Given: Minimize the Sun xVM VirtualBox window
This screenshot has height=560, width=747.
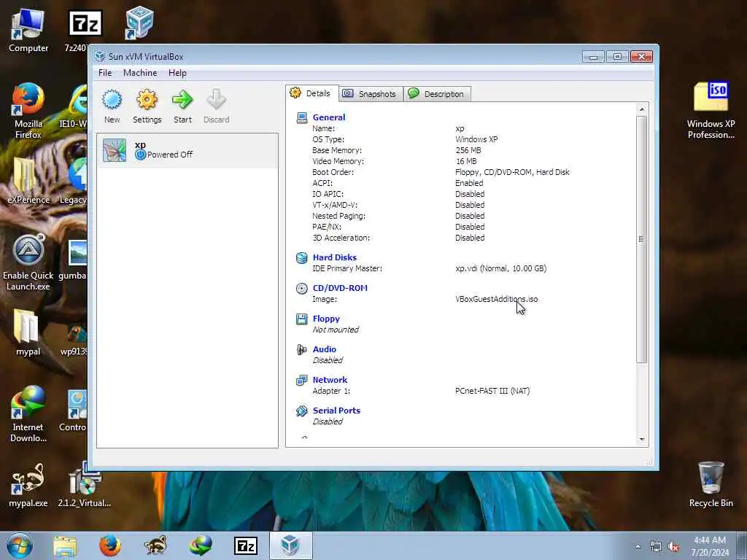Looking at the screenshot, I should [593, 57].
